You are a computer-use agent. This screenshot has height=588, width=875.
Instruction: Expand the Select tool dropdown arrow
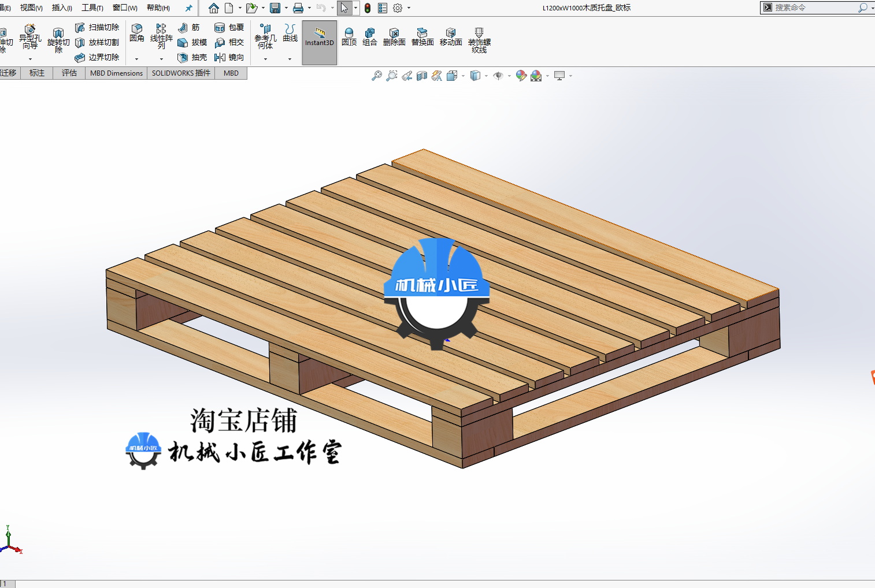[x=355, y=8]
